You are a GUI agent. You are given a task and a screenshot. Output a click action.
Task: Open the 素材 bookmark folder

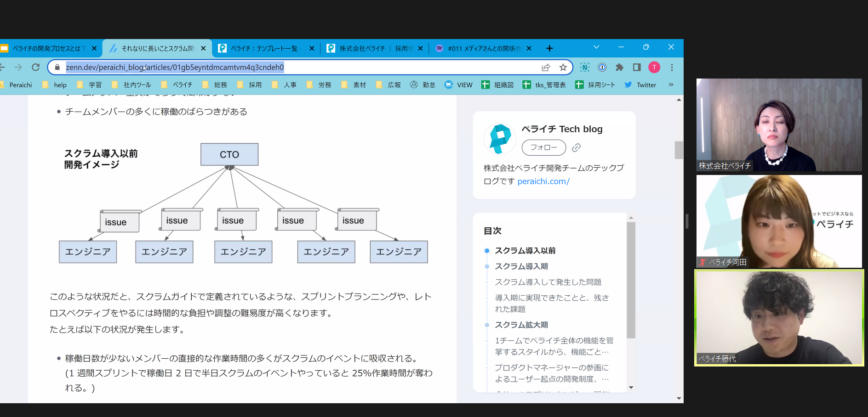click(x=354, y=85)
